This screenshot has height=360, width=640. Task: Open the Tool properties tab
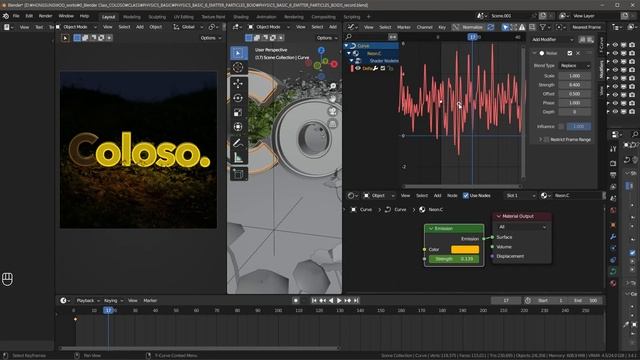613,149
